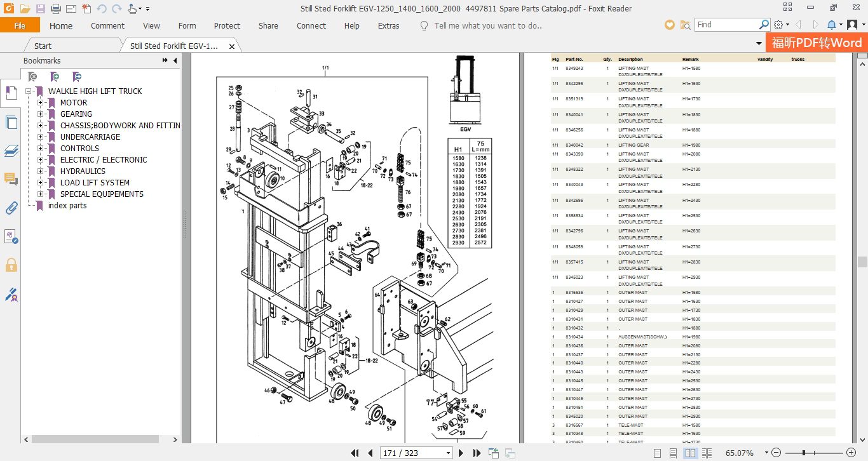Viewport: 868px width, 461px height.
Task: Open the signature pen sidebar icon
Action: coord(11,294)
